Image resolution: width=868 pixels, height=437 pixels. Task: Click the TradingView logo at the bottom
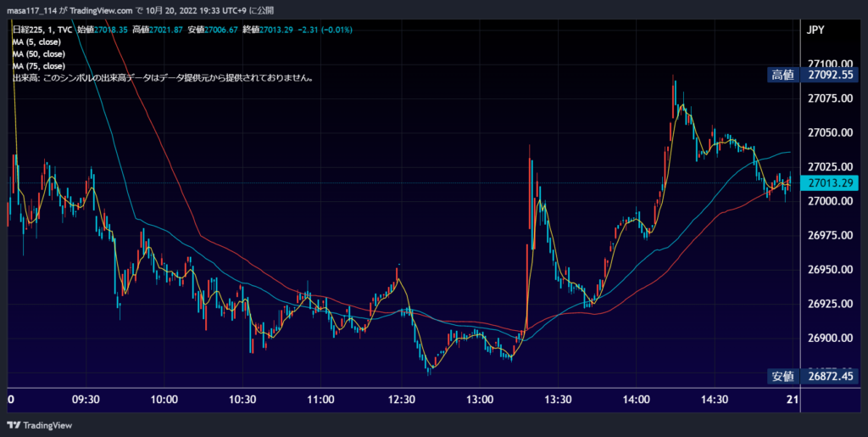coord(39,425)
